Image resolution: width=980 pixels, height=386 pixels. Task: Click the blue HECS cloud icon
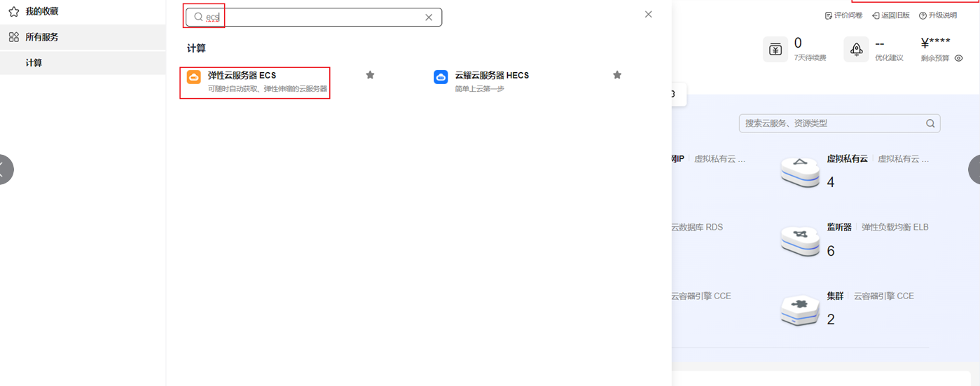[441, 77]
